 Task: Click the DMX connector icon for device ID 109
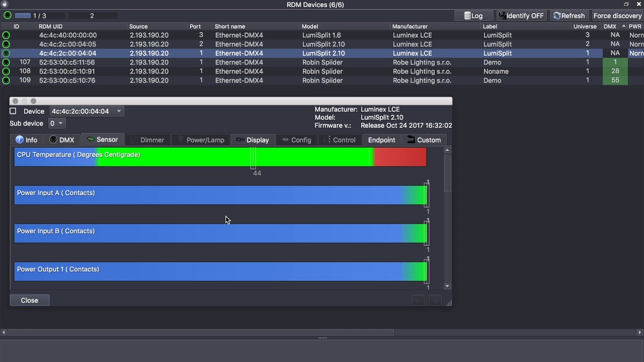point(6,80)
